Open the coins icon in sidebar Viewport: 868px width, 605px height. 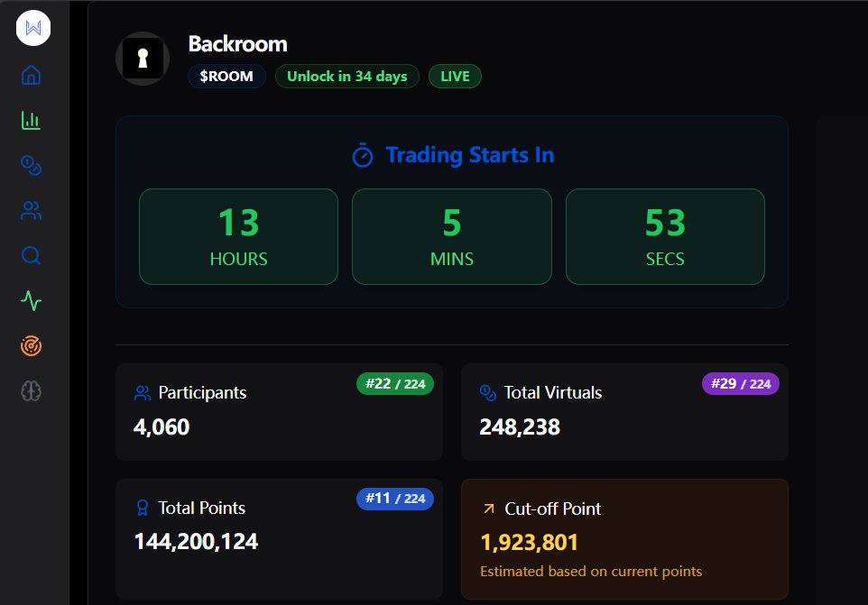click(x=31, y=165)
